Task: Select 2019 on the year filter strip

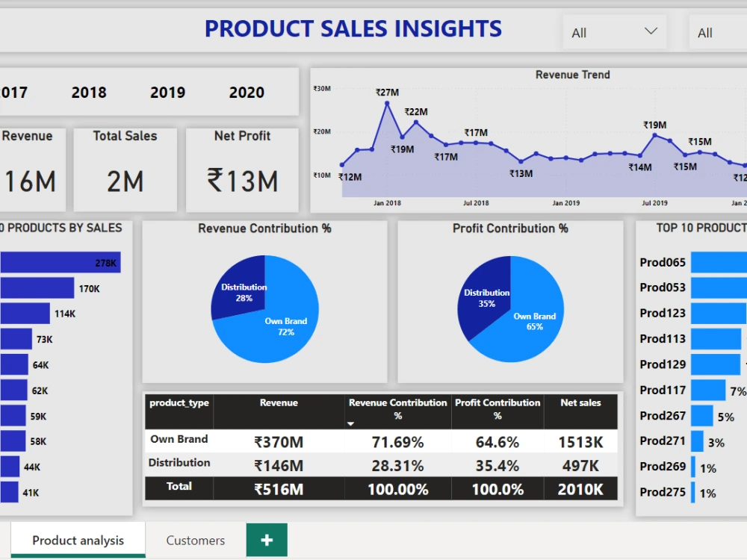Action: [x=167, y=92]
